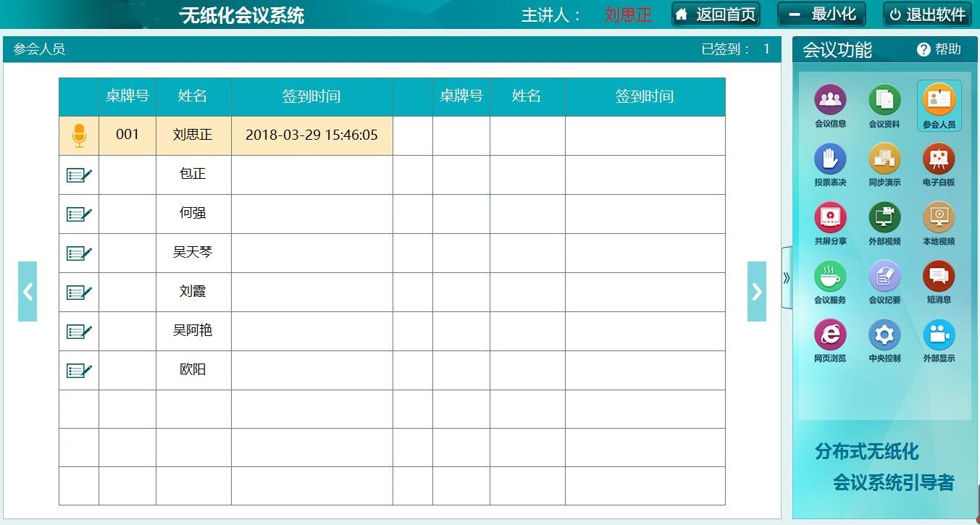Click the 退出软件 exit software button
The width and height of the screenshot is (980, 525).
click(x=927, y=14)
